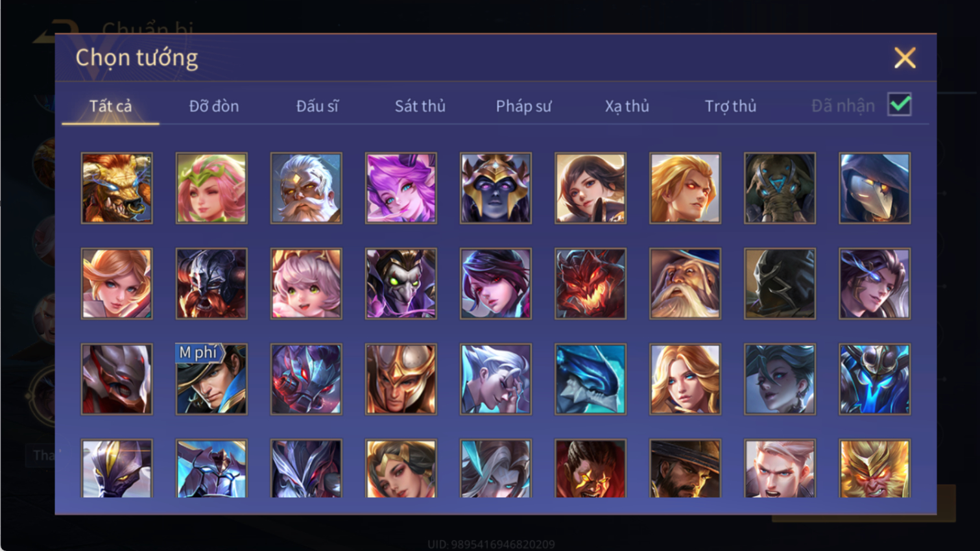Toggle the 'Đã nhận' checkbox
980x551 pixels.
point(900,104)
